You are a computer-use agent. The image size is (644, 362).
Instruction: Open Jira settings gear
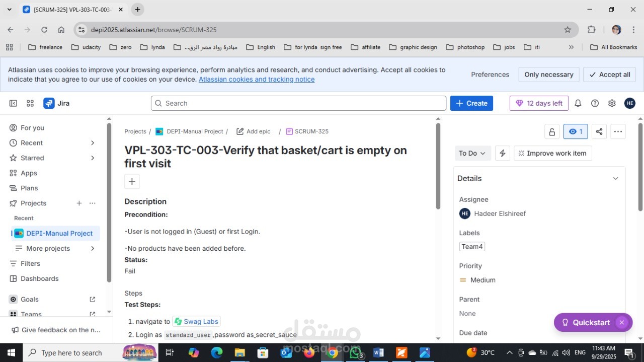coord(612,103)
